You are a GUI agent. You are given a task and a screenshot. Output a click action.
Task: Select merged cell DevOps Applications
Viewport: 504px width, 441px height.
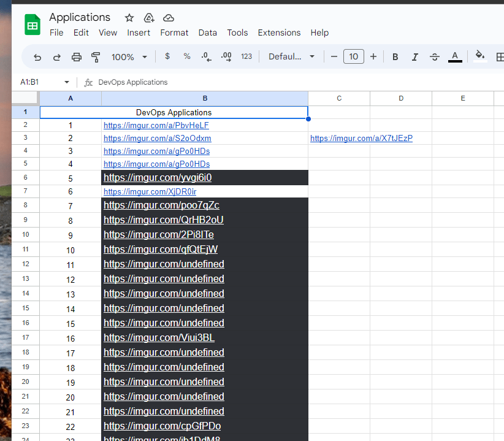174,112
